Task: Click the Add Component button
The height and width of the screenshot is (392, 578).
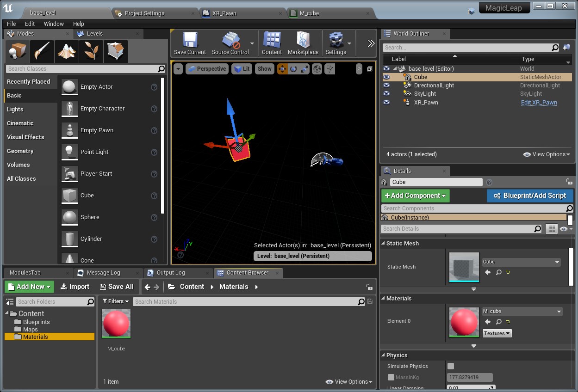Action: coord(416,196)
